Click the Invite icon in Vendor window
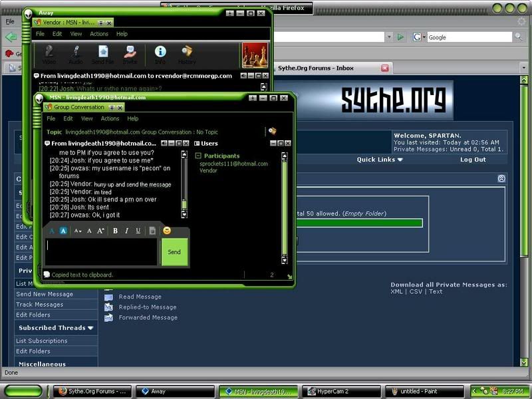The image size is (532, 399). point(130,55)
